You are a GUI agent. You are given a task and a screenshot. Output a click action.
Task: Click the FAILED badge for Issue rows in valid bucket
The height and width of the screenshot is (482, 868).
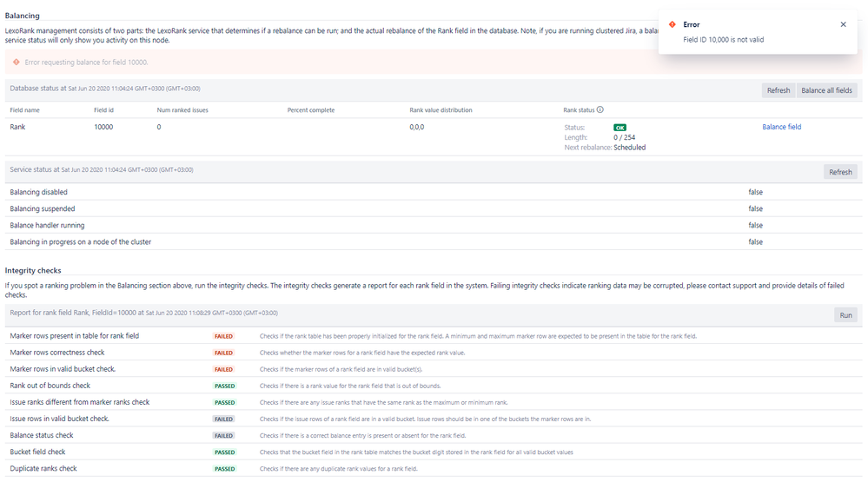coord(224,419)
